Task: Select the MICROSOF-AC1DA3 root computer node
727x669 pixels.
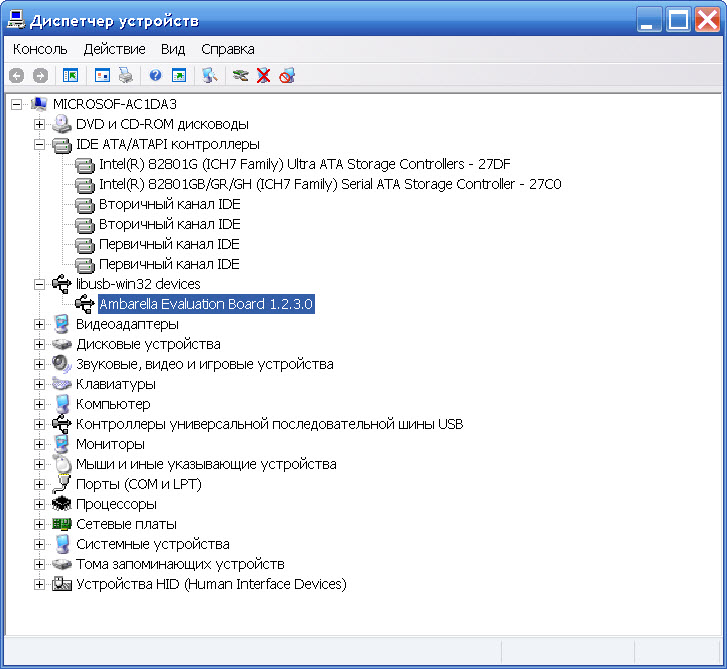Action: (107, 104)
